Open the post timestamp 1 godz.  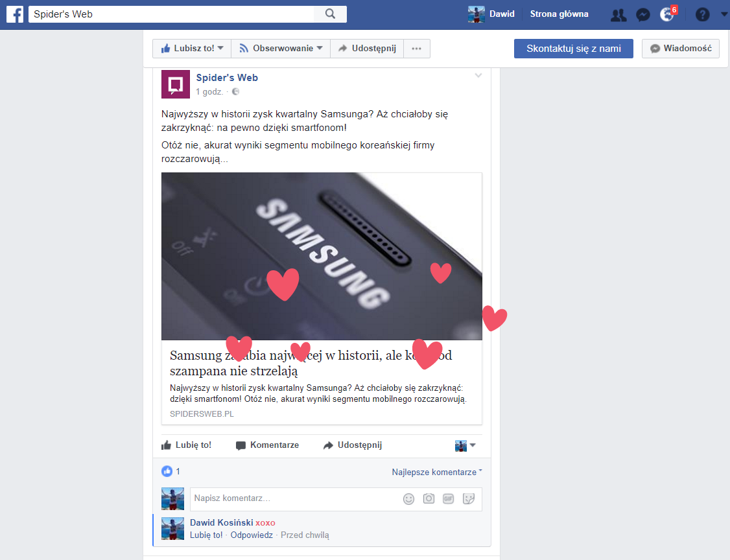click(209, 91)
